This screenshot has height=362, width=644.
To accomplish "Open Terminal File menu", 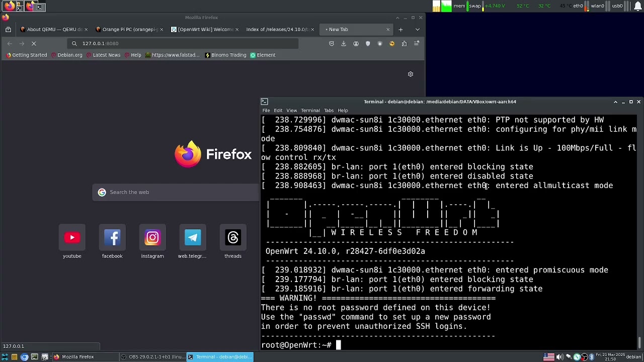I will 266,111.
